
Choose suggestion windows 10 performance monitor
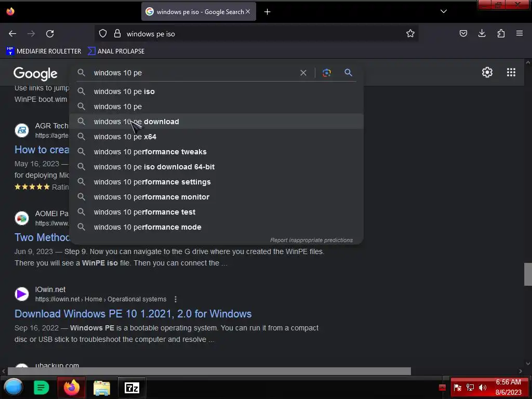coord(217,197)
